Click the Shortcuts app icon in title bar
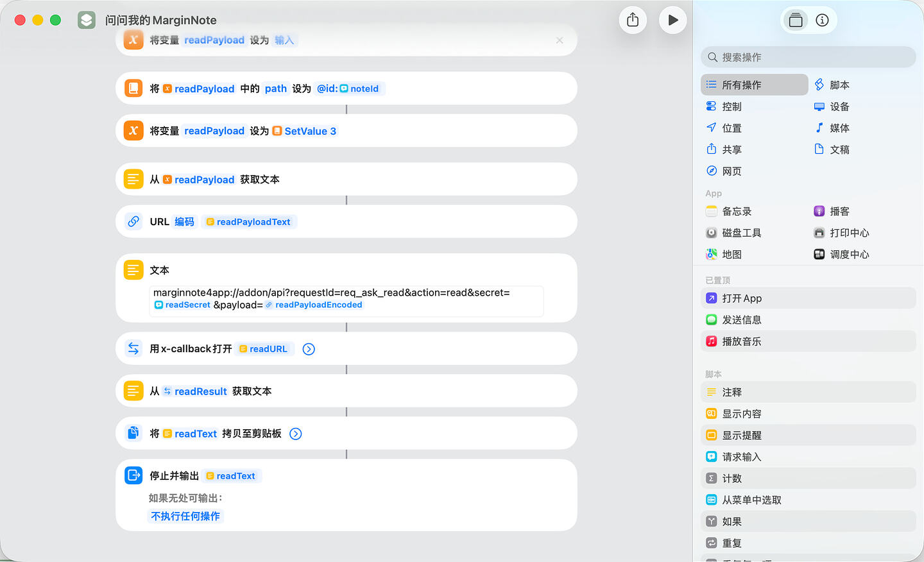 (87, 20)
